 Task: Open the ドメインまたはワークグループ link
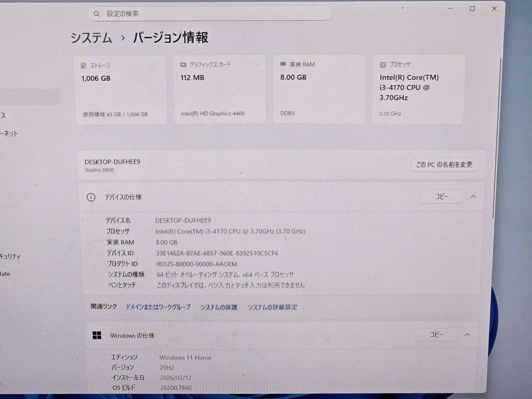point(158,307)
